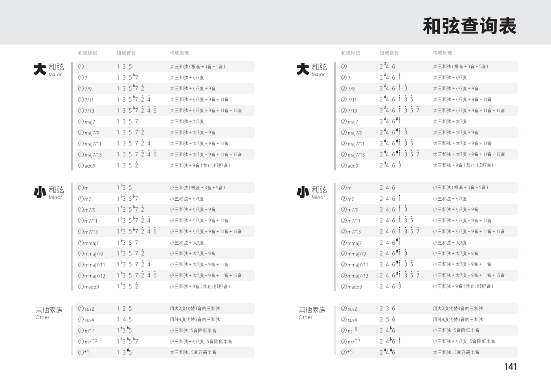551x392 pixels.
Task: Click the ②m7 chord label
Action: point(347,199)
